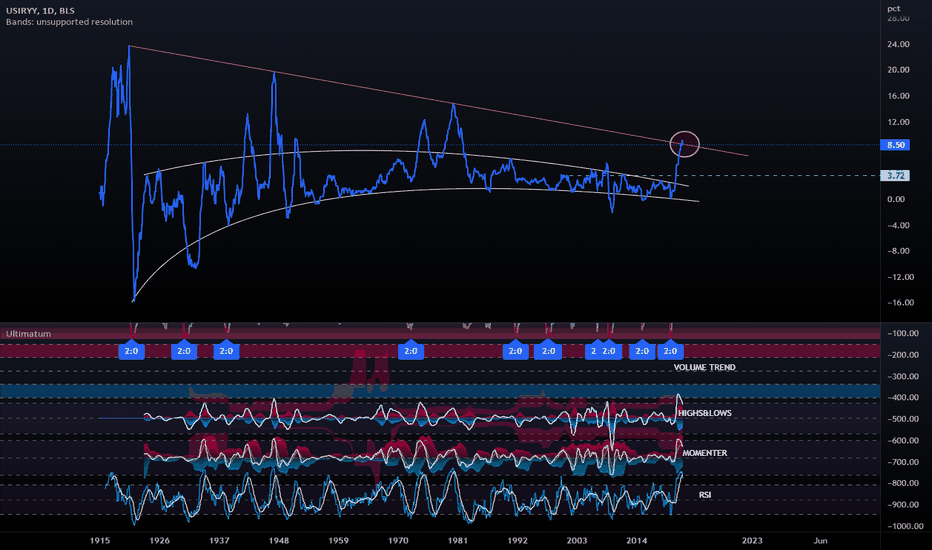Click the −8.00 price axis value
The width and height of the screenshot is (932, 550).
[x=898, y=250]
